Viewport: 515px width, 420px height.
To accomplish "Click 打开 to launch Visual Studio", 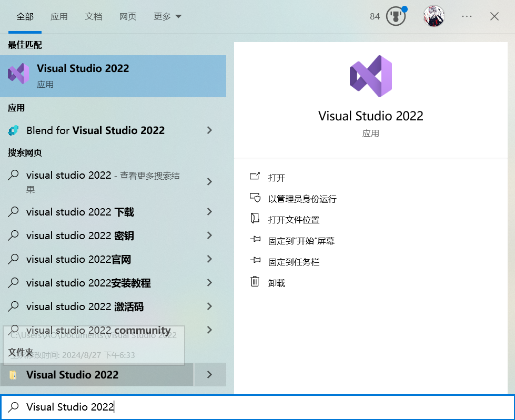I will pyautogui.click(x=277, y=178).
